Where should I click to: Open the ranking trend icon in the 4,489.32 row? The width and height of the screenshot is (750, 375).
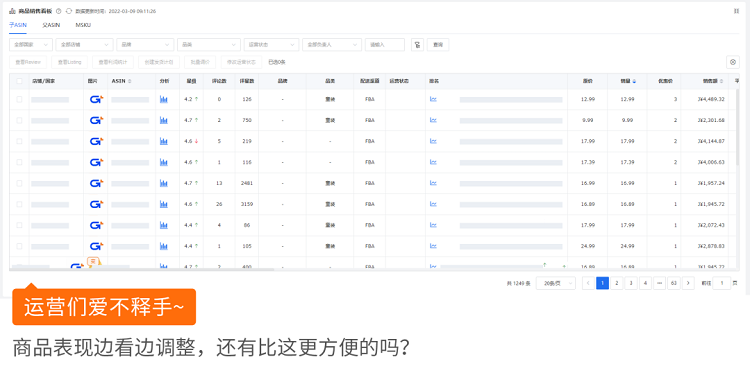433,99
